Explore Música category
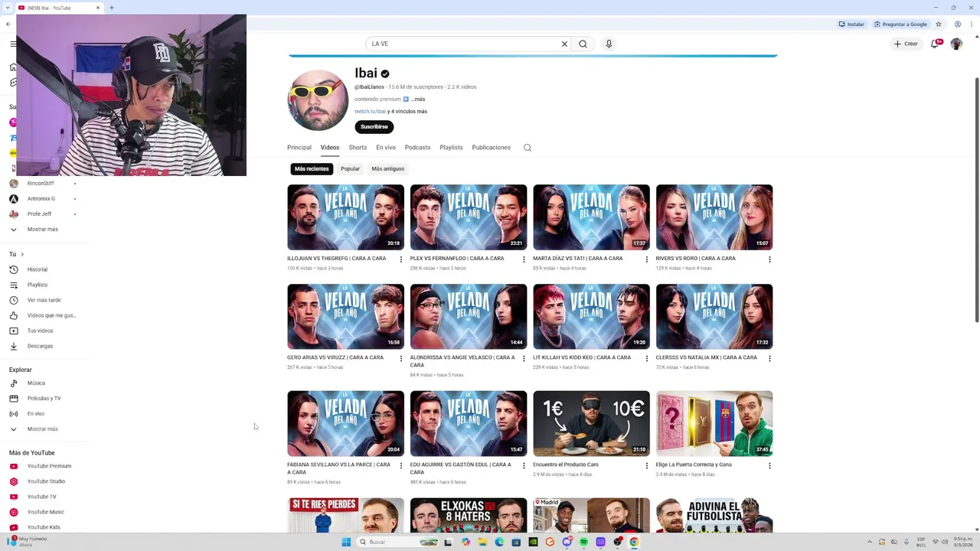 pos(36,383)
